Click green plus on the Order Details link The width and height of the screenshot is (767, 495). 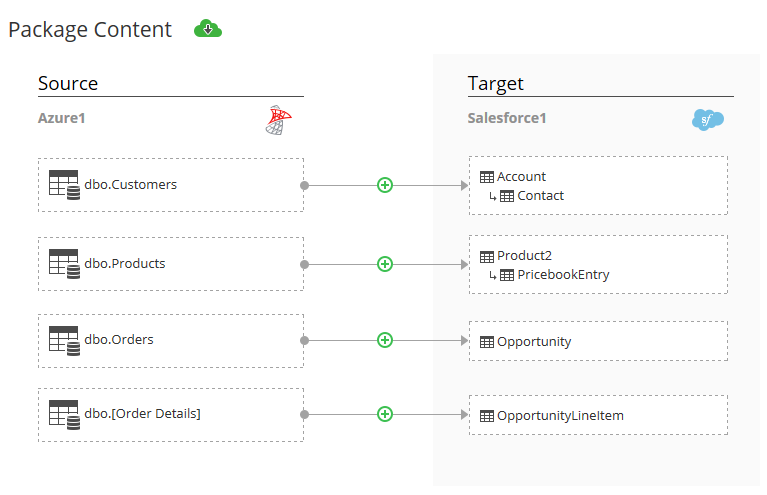(385, 414)
